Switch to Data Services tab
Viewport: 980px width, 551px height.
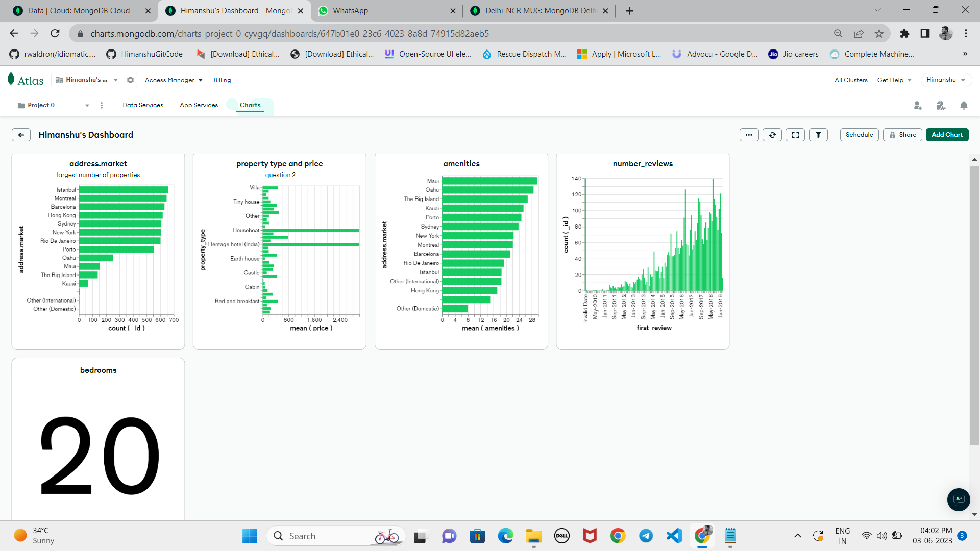(143, 105)
